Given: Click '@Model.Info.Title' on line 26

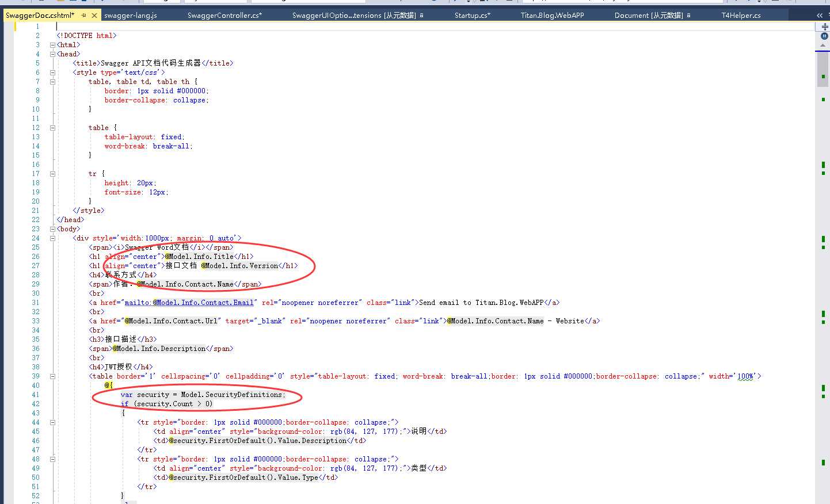Looking at the screenshot, I should click(x=199, y=257).
